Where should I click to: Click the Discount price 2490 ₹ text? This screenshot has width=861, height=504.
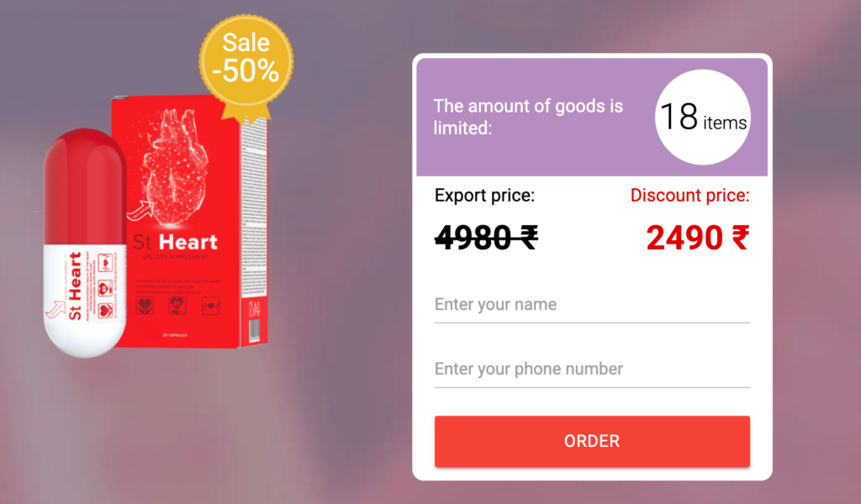pyautogui.click(x=697, y=238)
